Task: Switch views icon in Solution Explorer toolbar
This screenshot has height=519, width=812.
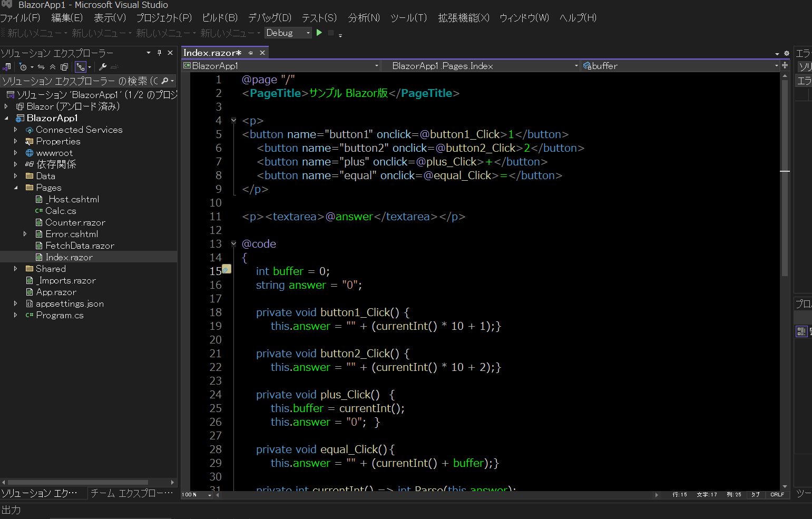Action: point(6,67)
